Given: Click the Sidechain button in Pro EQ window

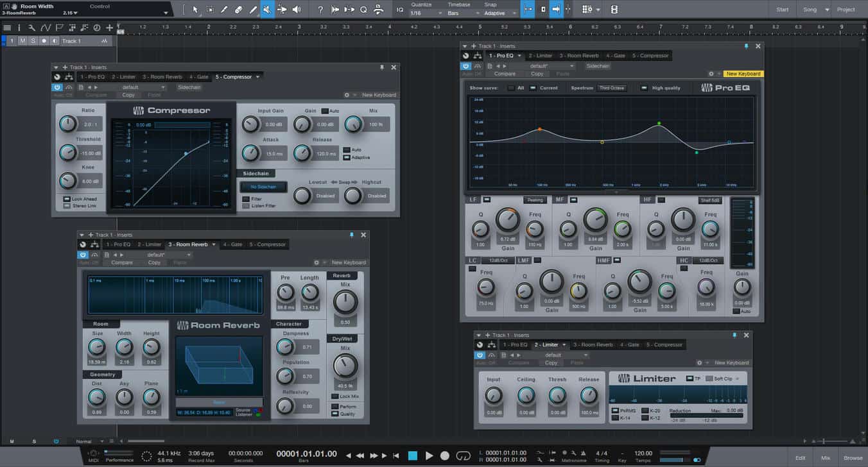Looking at the screenshot, I should click(x=598, y=66).
